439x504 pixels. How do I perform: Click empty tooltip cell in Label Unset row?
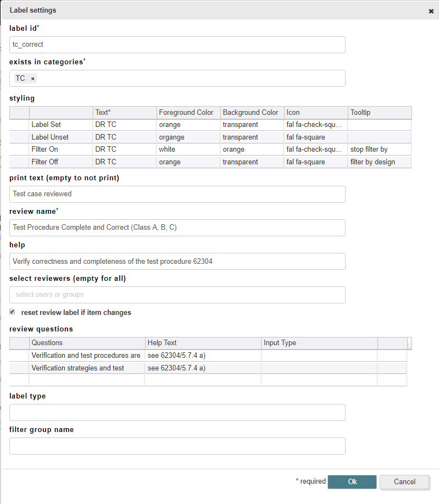point(380,137)
